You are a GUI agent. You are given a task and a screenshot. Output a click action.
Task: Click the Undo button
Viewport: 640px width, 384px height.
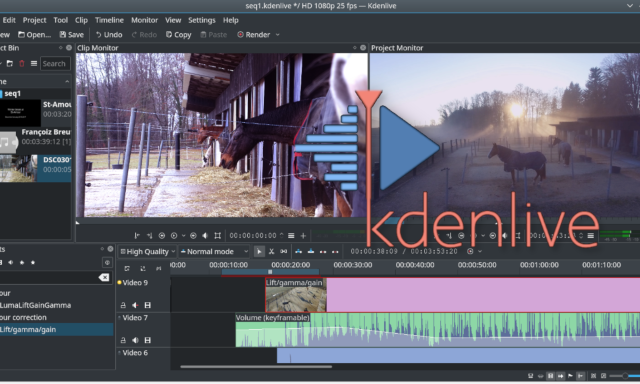[x=109, y=35]
